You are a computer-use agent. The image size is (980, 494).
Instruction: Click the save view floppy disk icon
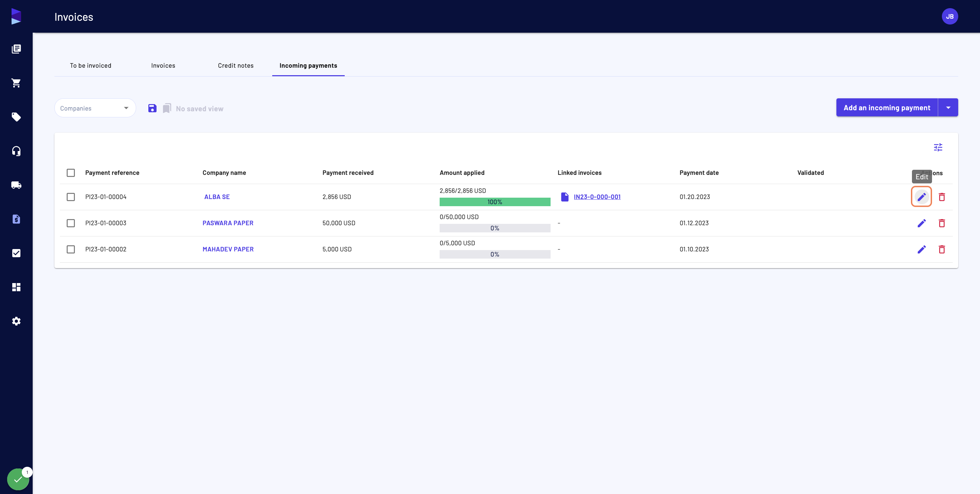point(152,109)
